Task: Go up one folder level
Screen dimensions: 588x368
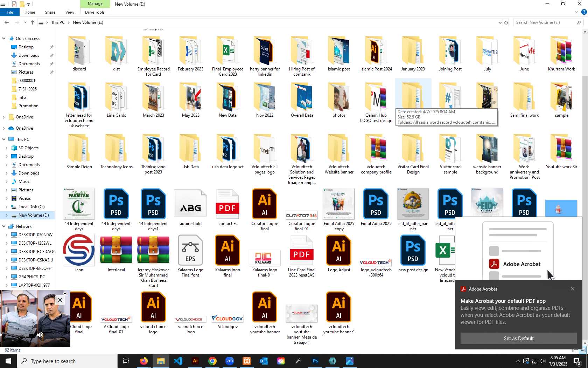Action: coord(33,22)
